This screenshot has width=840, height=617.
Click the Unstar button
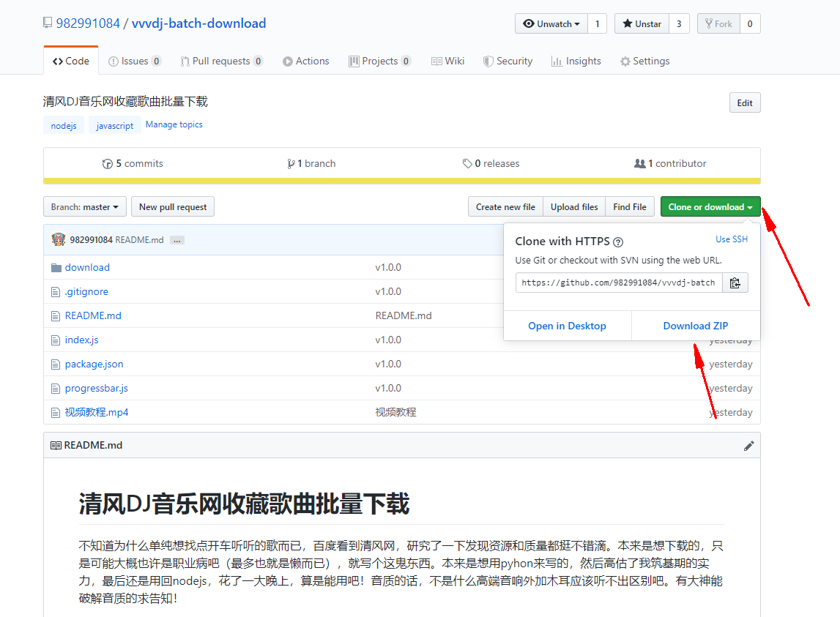point(642,23)
